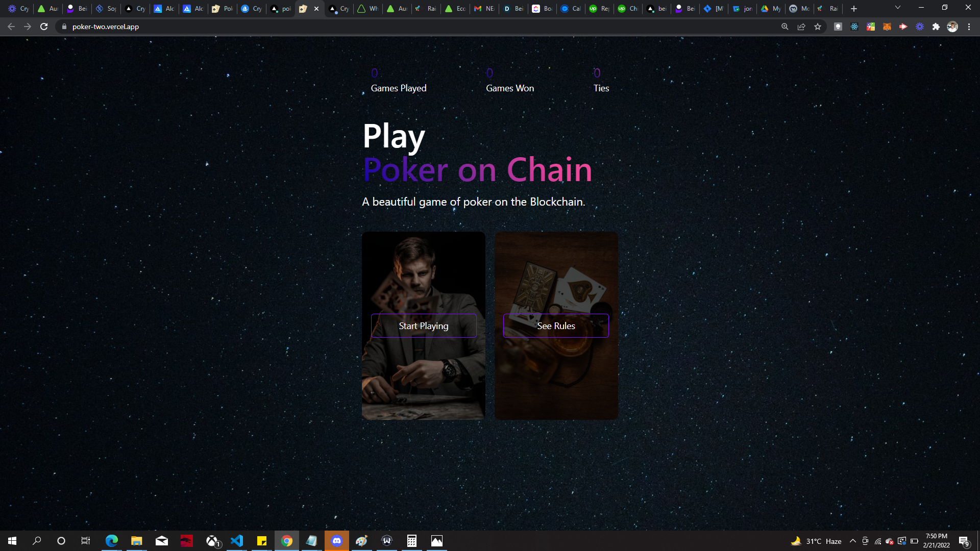Open the puzzle-piece Extensions menu
The width and height of the screenshot is (980, 551).
[x=936, y=27]
